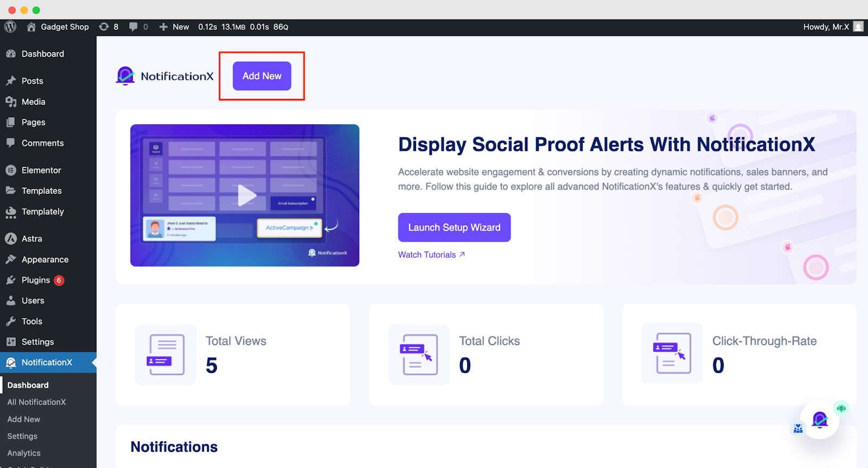868x468 pixels.
Task: Click the Templates folder icon
Action: (11, 191)
